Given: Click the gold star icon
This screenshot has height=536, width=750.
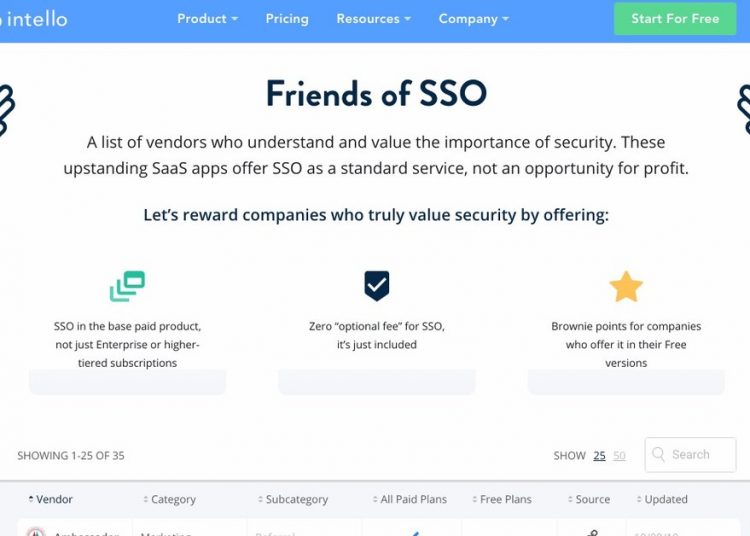Looking at the screenshot, I should pyautogui.click(x=626, y=287).
